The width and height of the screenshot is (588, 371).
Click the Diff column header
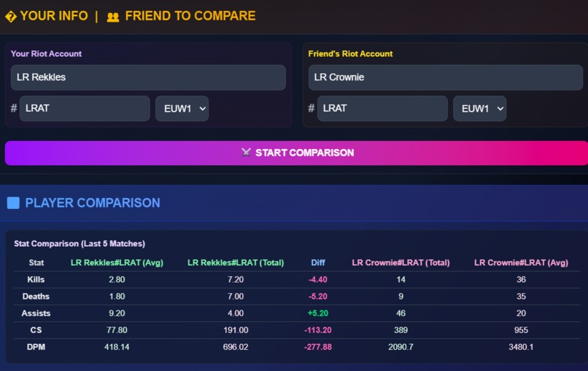pos(318,262)
